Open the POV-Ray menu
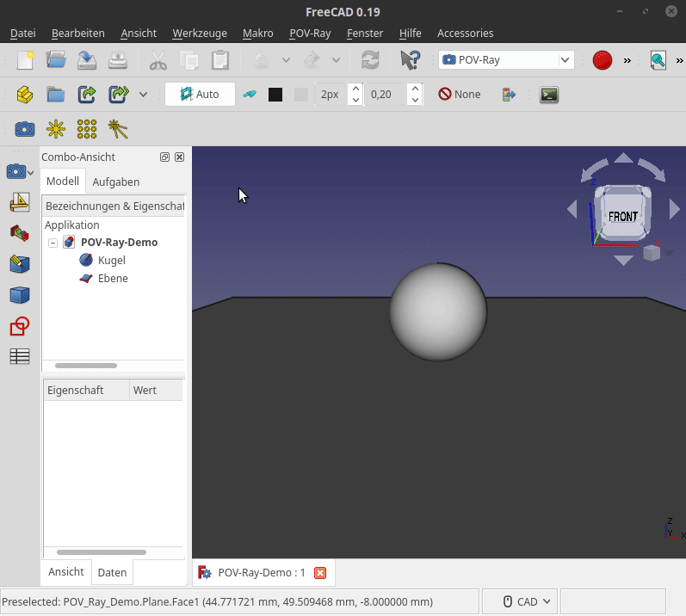The width and height of the screenshot is (686, 616). (x=310, y=34)
